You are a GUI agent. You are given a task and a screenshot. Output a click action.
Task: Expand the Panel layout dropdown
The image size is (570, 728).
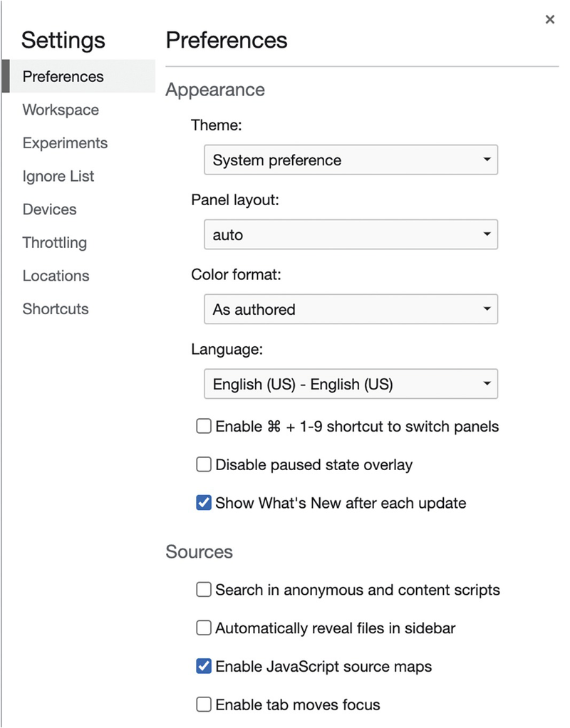click(351, 235)
